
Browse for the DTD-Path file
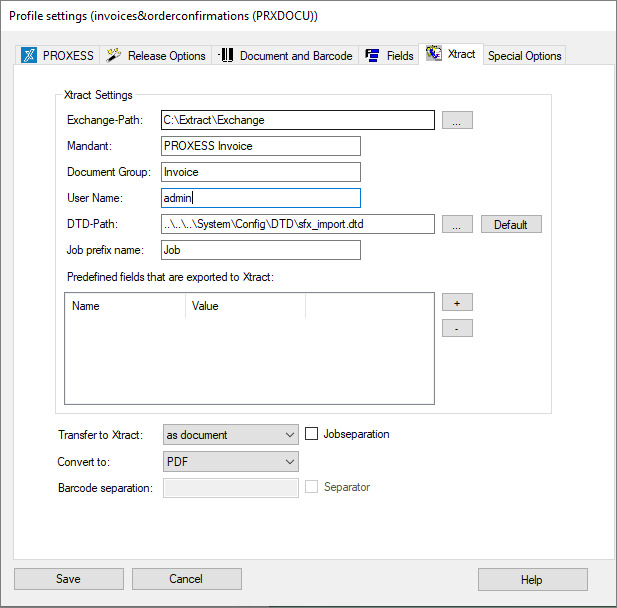tap(457, 224)
